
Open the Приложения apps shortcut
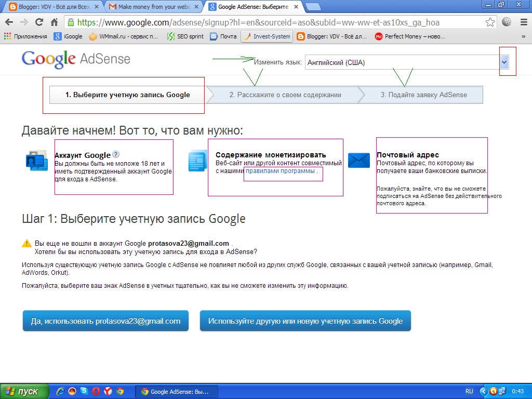click(25, 36)
